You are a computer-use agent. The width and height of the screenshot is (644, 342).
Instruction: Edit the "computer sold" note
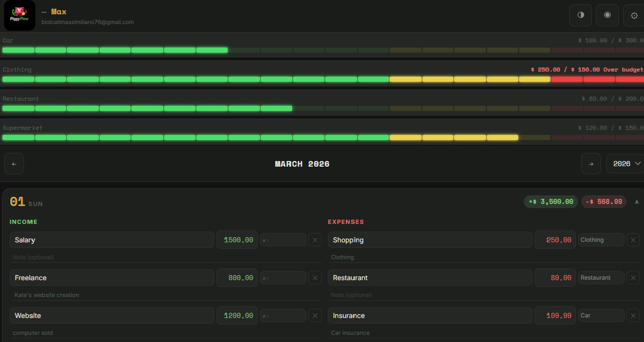(165, 333)
